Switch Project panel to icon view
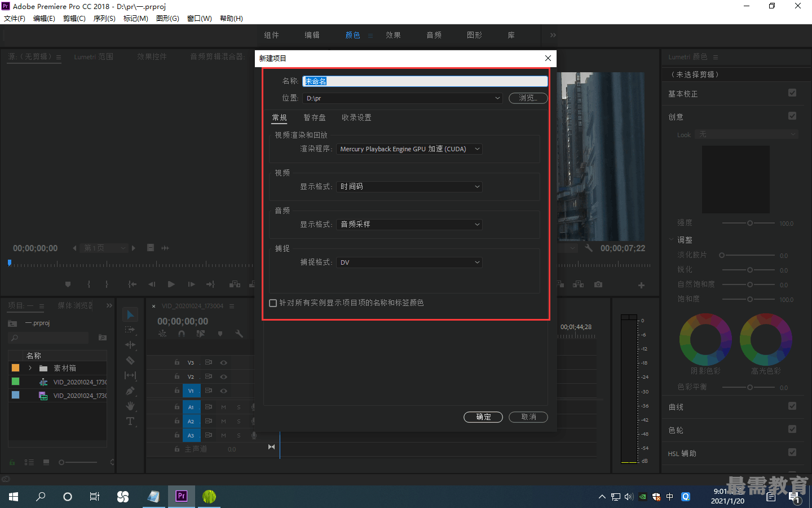The image size is (812, 508). point(46,462)
